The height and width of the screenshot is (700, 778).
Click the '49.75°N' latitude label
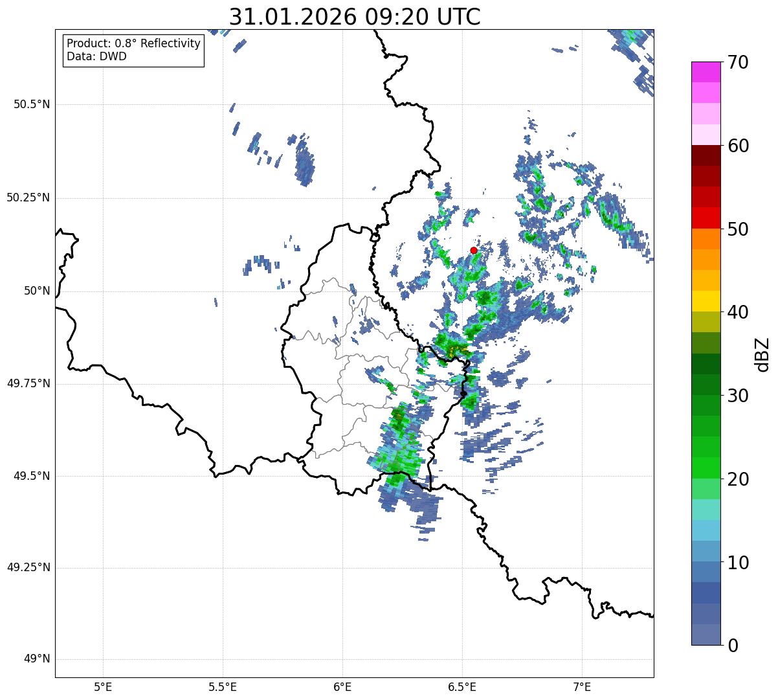pos(28,383)
